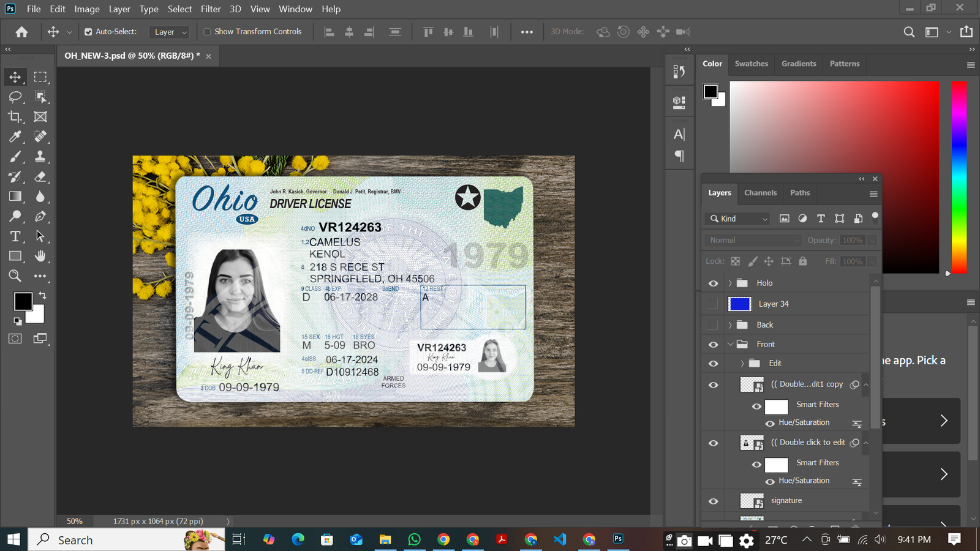Expand the Edit layer group
This screenshot has height=551, width=980.
point(742,363)
